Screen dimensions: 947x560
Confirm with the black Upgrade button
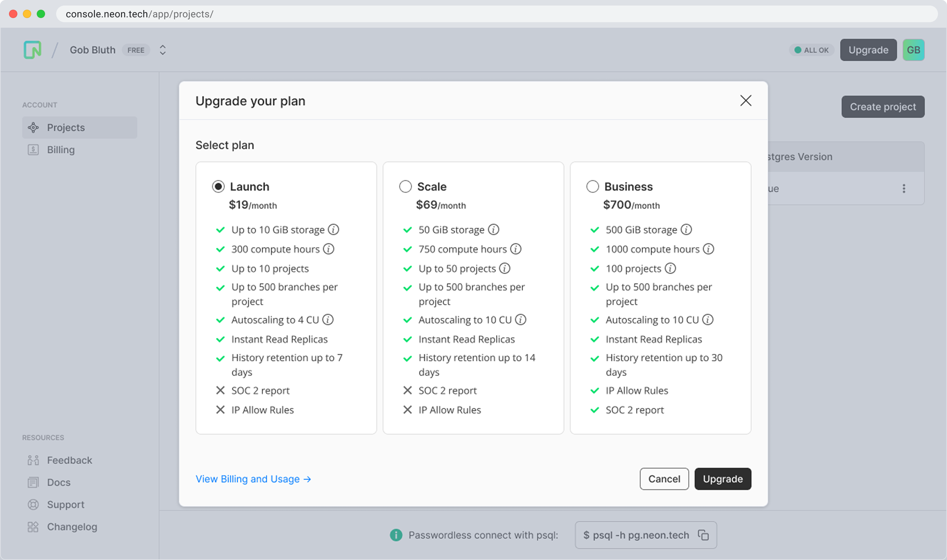coord(722,479)
